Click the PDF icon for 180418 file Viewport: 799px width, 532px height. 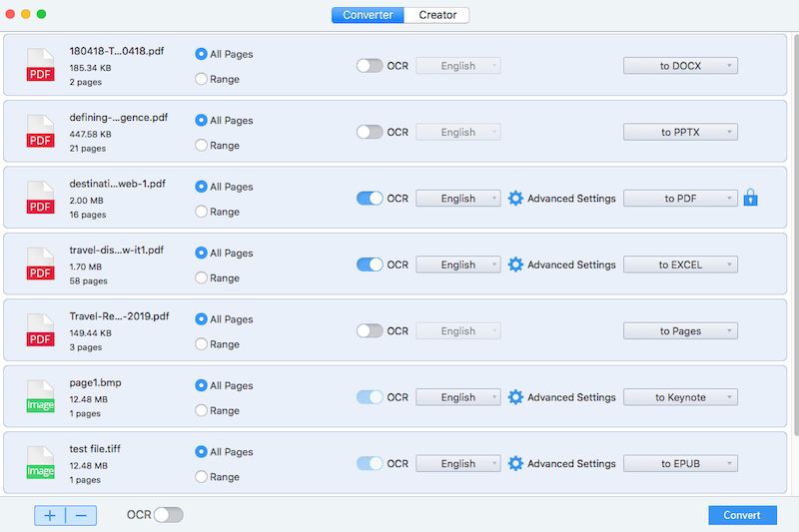(x=40, y=66)
